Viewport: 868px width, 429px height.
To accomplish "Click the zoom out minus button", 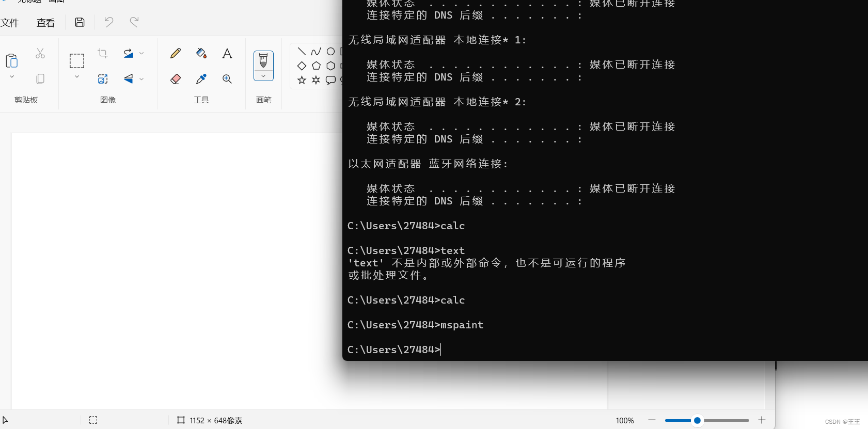I will tap(652, 420).
